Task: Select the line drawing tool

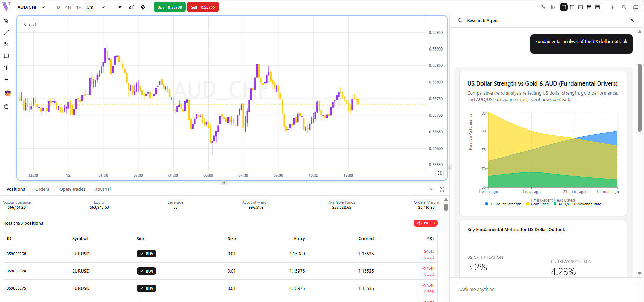Action: [6, 33]
